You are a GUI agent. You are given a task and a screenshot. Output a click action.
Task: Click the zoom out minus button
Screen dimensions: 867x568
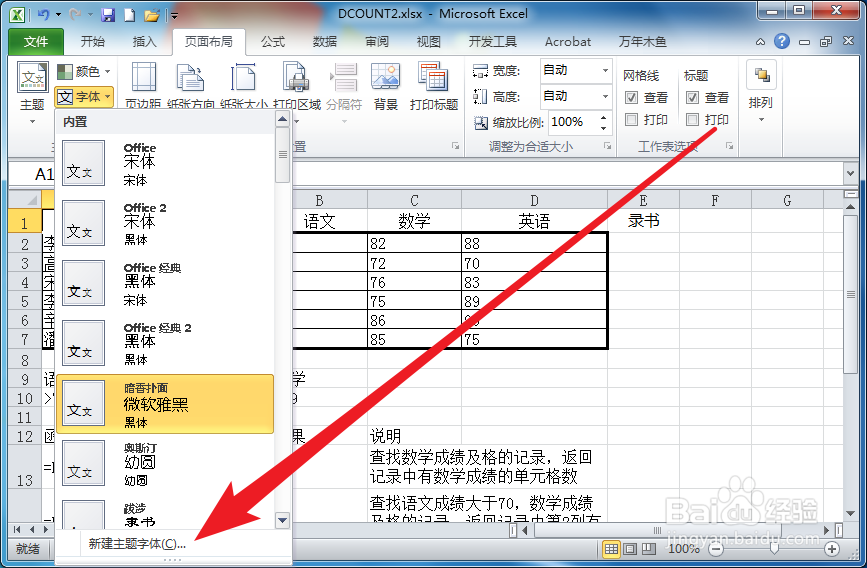point(716,549)
